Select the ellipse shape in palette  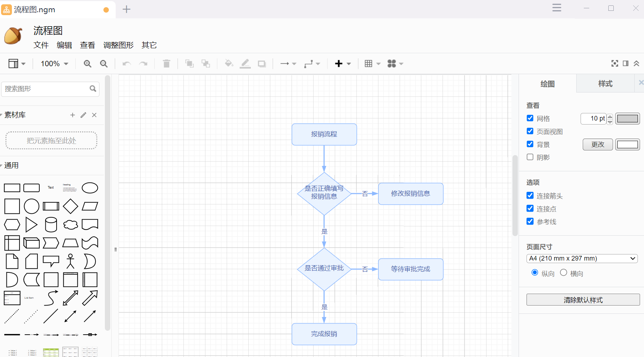[90, 188]
